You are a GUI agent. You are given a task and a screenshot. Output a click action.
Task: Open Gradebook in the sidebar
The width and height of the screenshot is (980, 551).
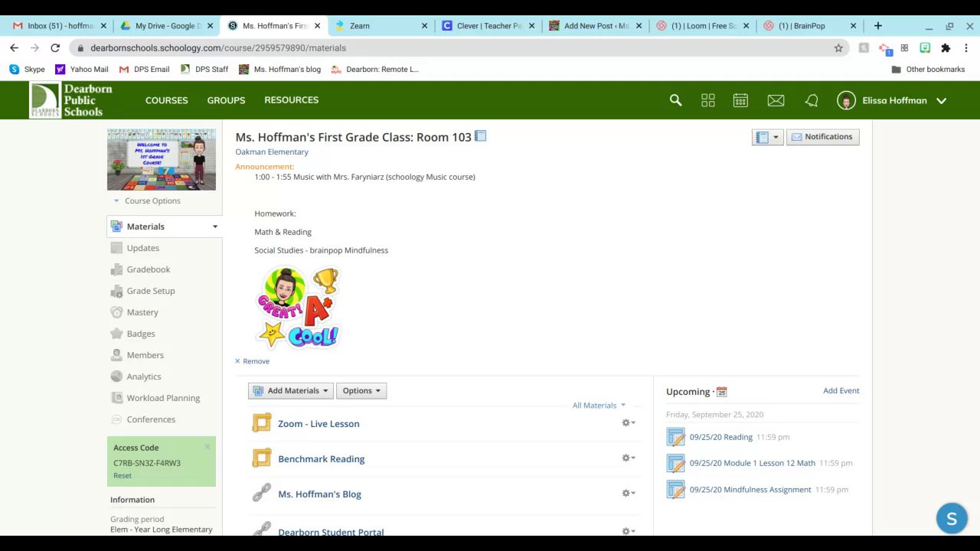(x=148, y=269)
